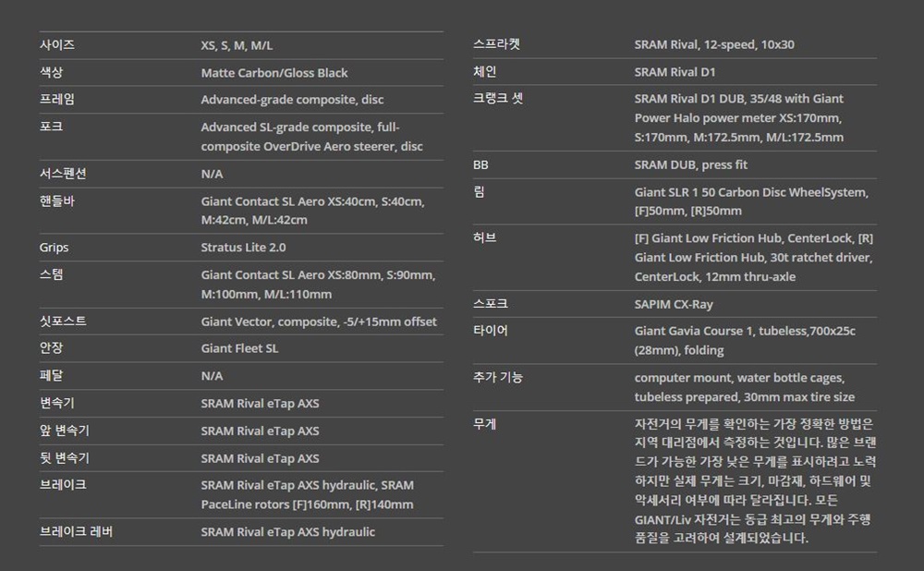Click the SRAM DUB, press fit text
The height and width of the screenshot is (571, 924).
(690, 164)
